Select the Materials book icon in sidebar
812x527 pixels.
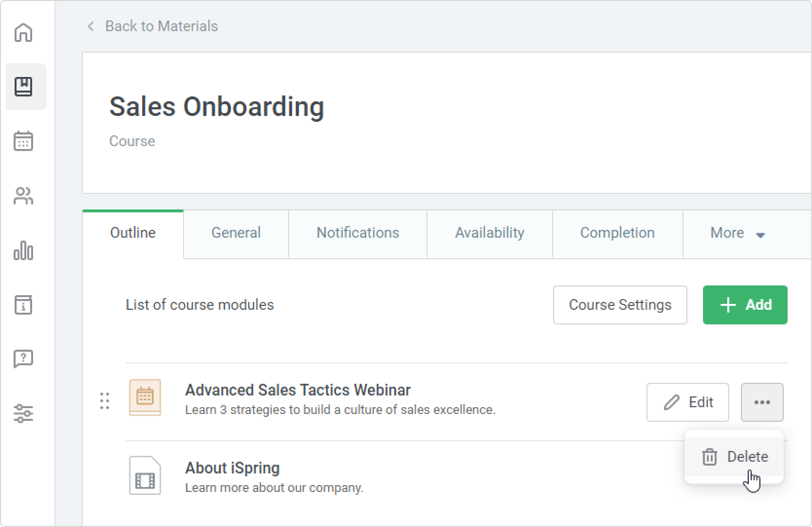[23, 87]
